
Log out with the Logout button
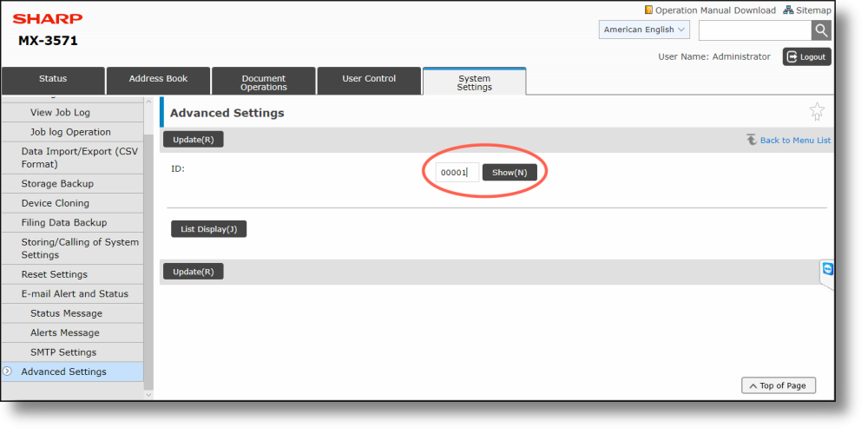(x=806, y=56)
